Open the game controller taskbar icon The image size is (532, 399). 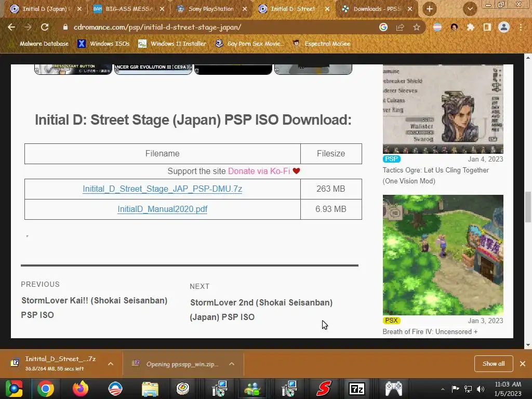pyautogui.click(x=394, y=389)
